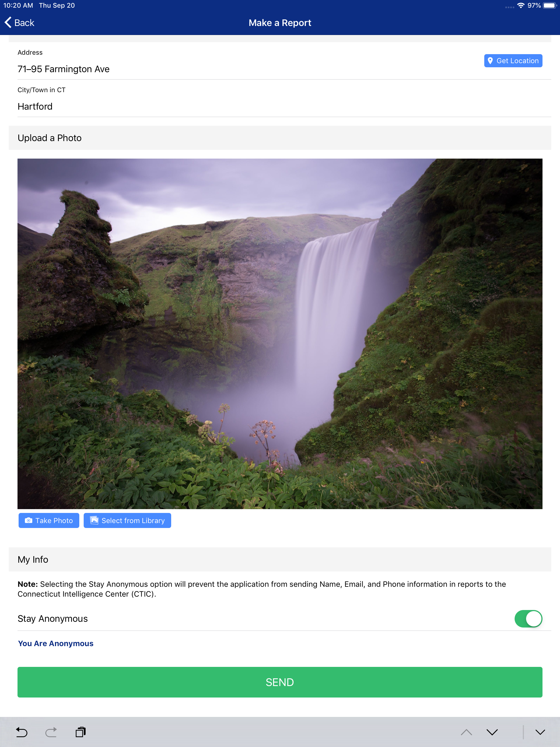Open the uploaded waterfall photo
This screenshot has height=747, width=560.
280,334
